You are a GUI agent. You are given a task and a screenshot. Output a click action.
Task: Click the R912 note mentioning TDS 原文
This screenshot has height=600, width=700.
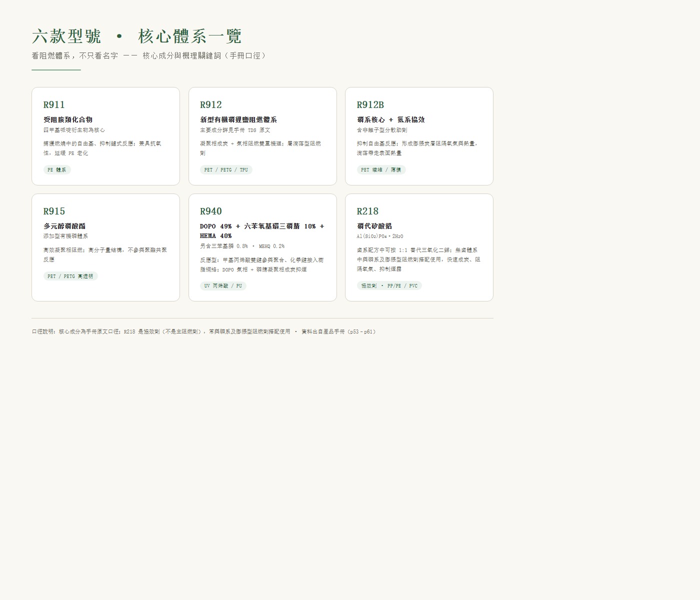(235, 130)
